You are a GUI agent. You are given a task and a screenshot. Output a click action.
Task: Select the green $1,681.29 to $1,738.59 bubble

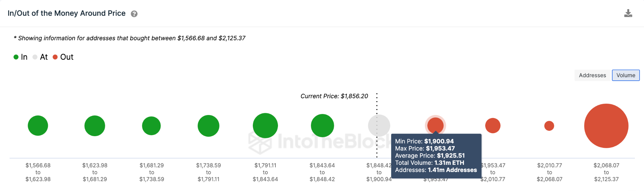coord(152,126)
